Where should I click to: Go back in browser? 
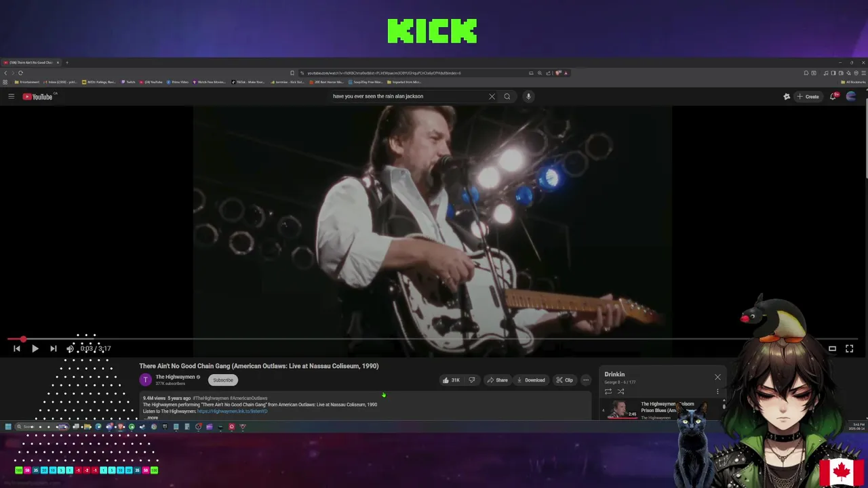(5, 73)
